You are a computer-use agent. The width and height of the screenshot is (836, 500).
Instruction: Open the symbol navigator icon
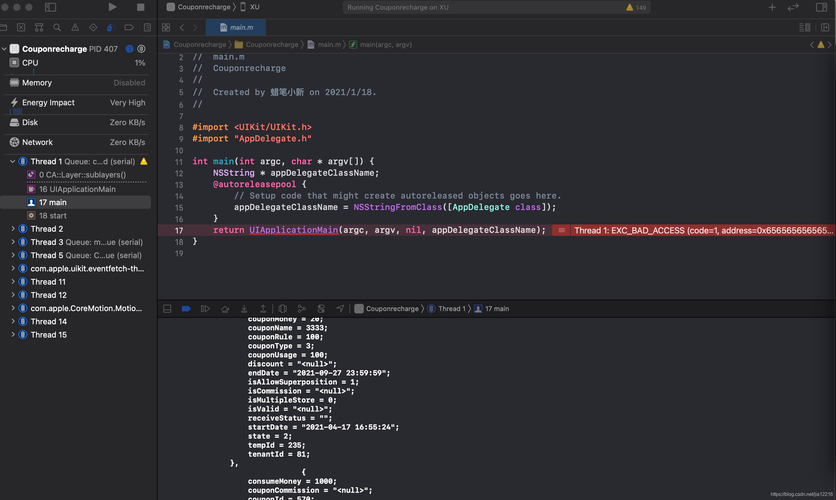click(x=39, y=27)
